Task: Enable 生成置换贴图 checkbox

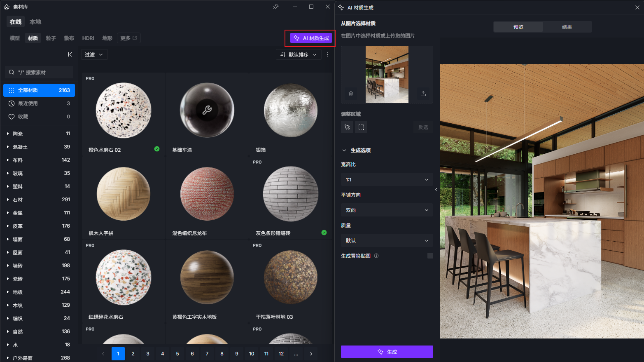Action: point(430,256)
